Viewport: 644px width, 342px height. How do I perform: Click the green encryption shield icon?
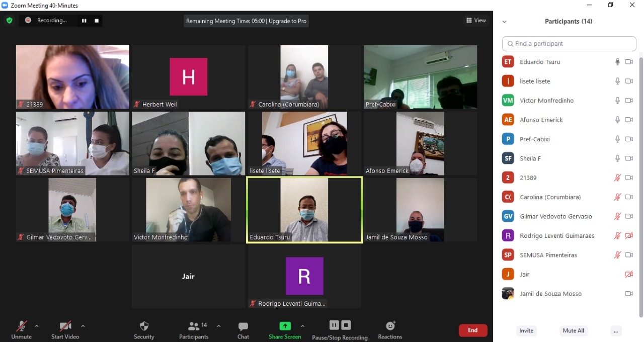[x=9, y=21]
